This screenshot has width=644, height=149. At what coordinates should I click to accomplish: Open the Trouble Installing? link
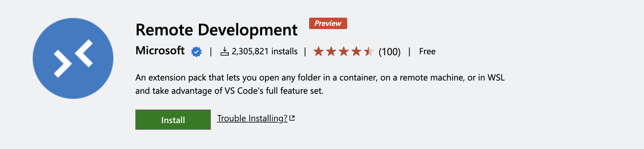252,118
